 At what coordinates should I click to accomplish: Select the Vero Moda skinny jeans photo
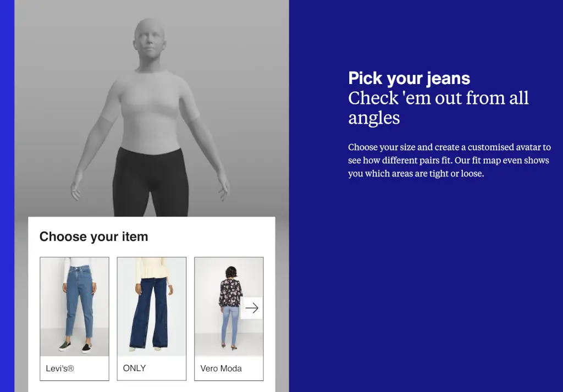(229, 307)
